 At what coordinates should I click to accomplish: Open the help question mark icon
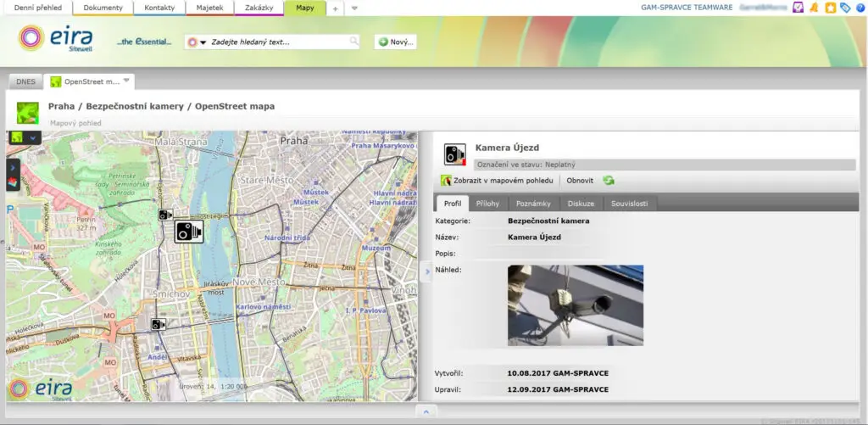click(x=860, y=8)
